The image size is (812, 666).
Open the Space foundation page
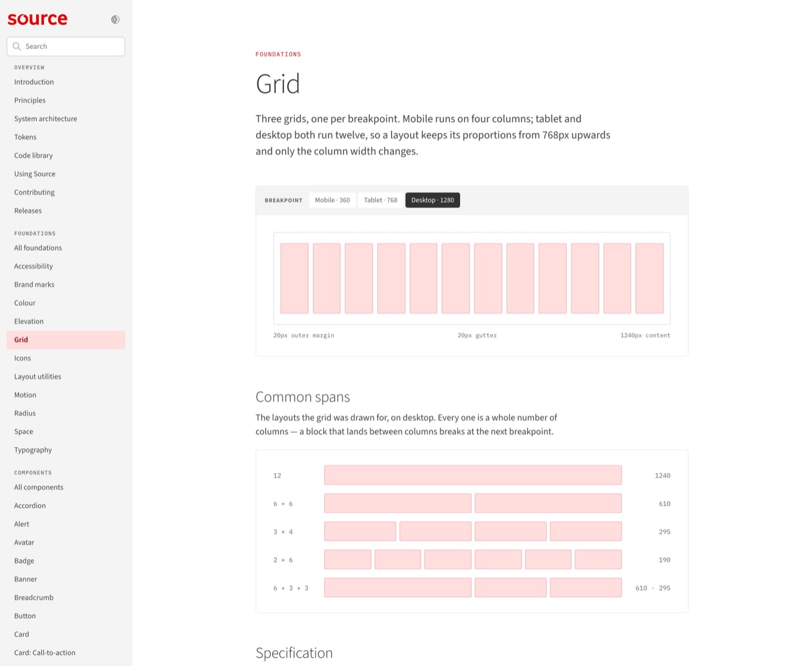tap(66, 432)
